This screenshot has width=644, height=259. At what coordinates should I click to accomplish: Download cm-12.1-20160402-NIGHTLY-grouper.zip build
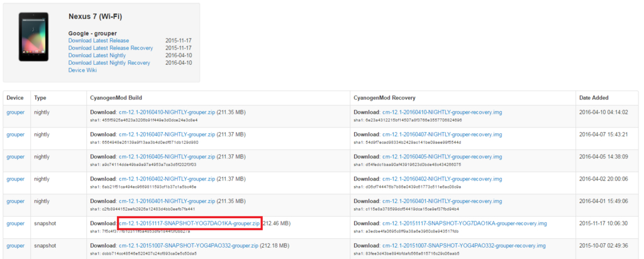[167, 179]
